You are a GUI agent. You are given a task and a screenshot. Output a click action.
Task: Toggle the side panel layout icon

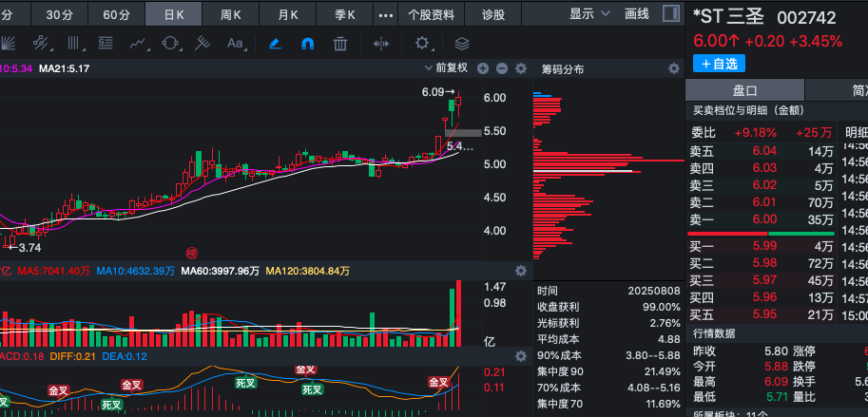point(671,13)
